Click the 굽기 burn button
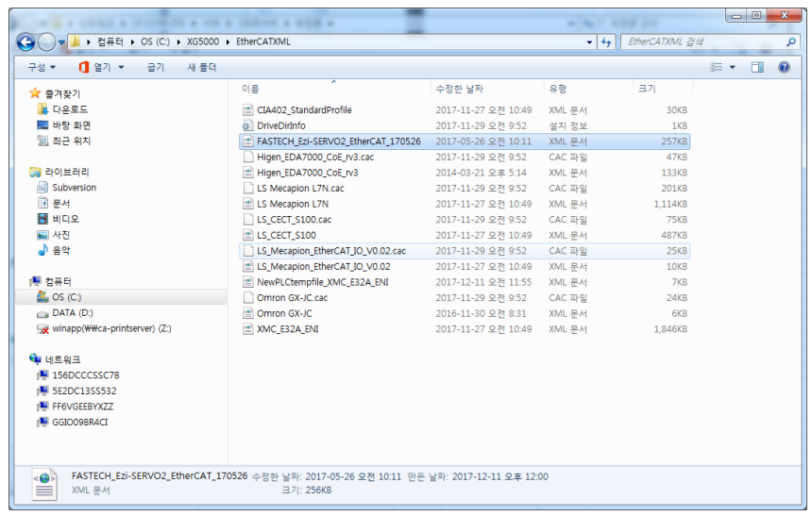Viewport: 812px width, 516px height. [156, 67]
